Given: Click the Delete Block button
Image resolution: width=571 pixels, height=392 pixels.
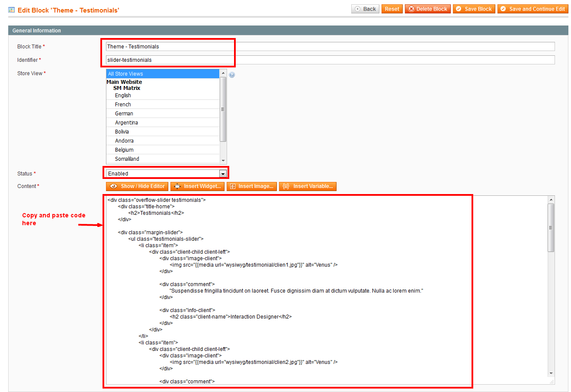Looking at the screenshot, I should coord(428,9).
